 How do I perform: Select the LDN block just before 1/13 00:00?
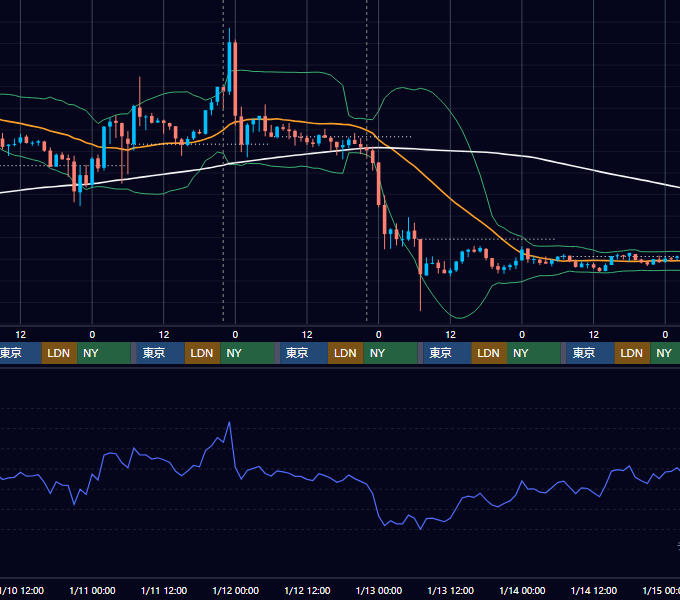click(346, 353)
